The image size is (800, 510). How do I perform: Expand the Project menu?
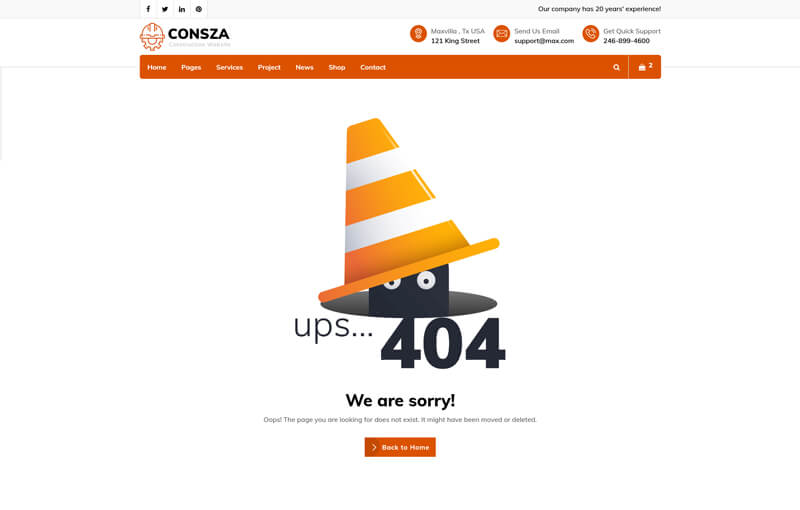pyautogui.click(x=269, y=67)
